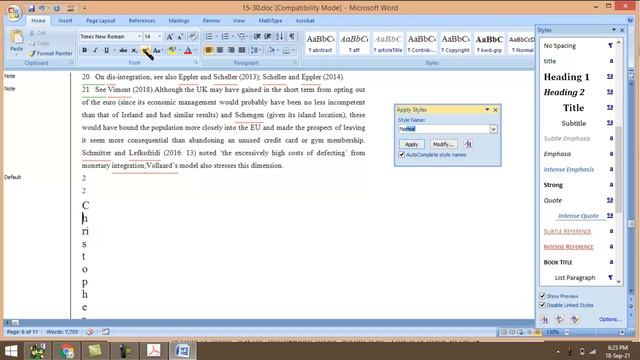Click in Style Name input field
640x360 pixels.
[x=444, y=129]
